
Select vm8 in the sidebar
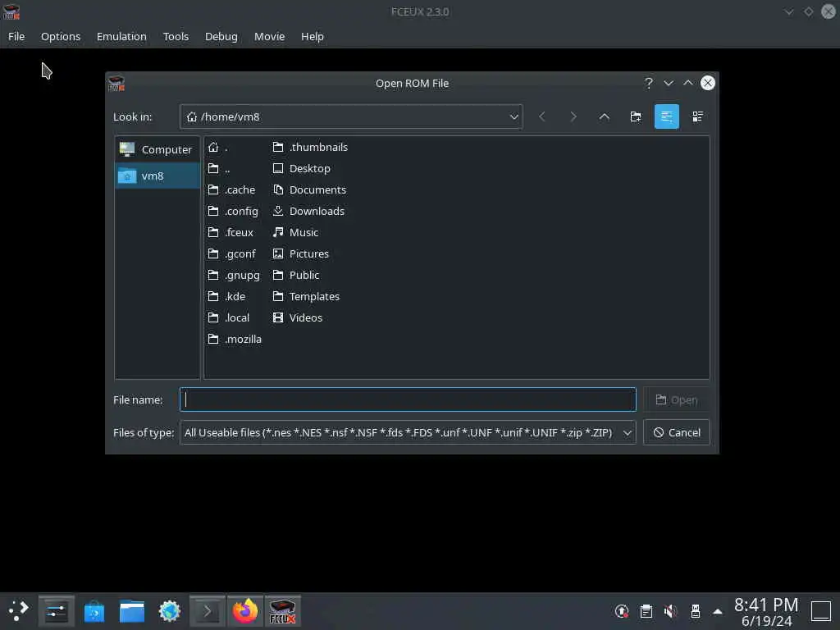coord(157,176)
